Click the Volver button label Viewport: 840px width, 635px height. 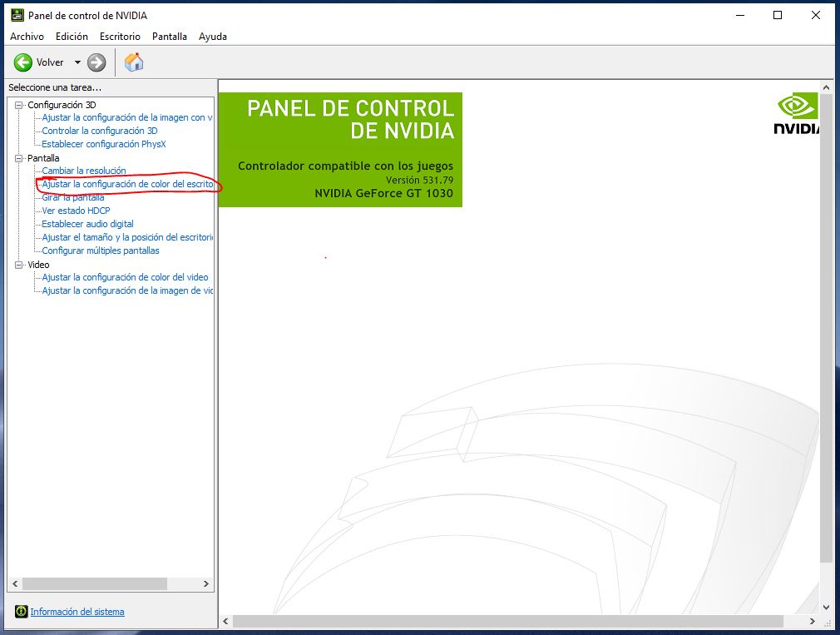pyautogui.click(x=50, y=62)
